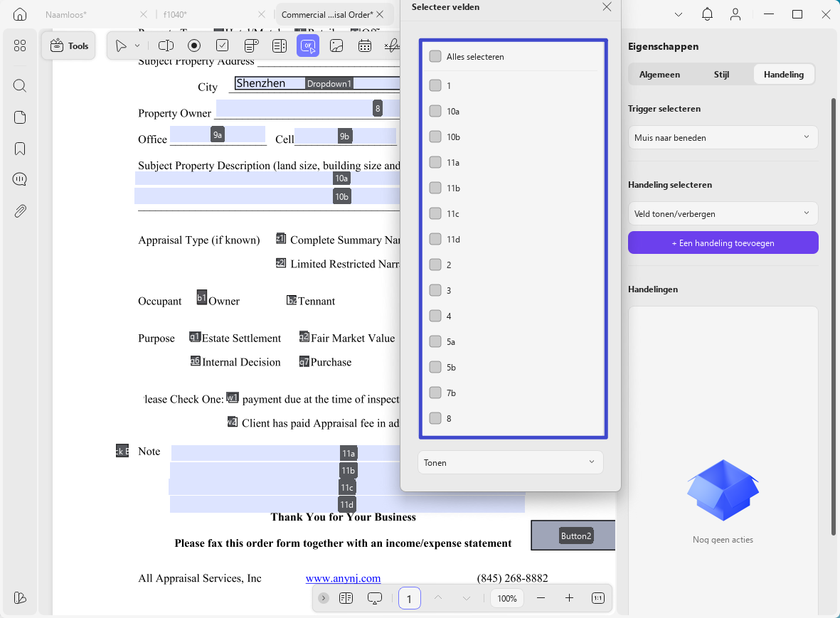Close the Selecteer velden dialog
The width and height of the screenshot is (840, 618).
(x=607, y=7)
